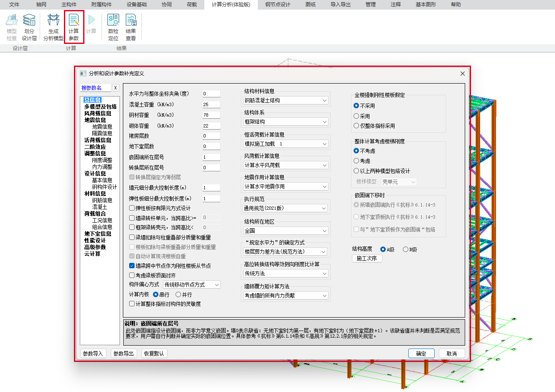Clear parameter search with X button
Image resolution: width=555 pixels, height=392 pixels.
(115, 88)
